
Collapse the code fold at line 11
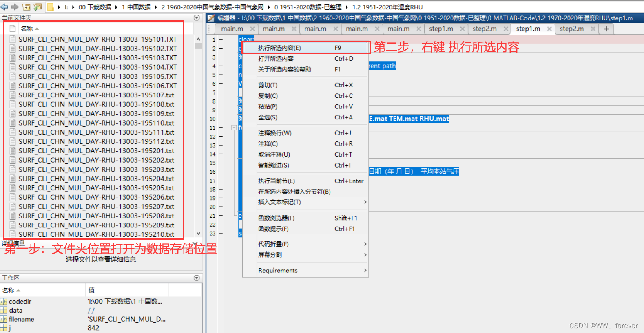(234, 128)
